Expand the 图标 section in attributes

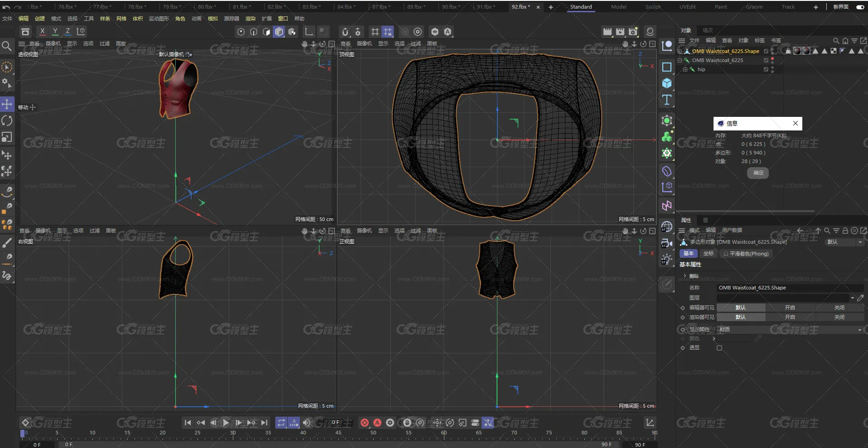[x=685, y=276]
